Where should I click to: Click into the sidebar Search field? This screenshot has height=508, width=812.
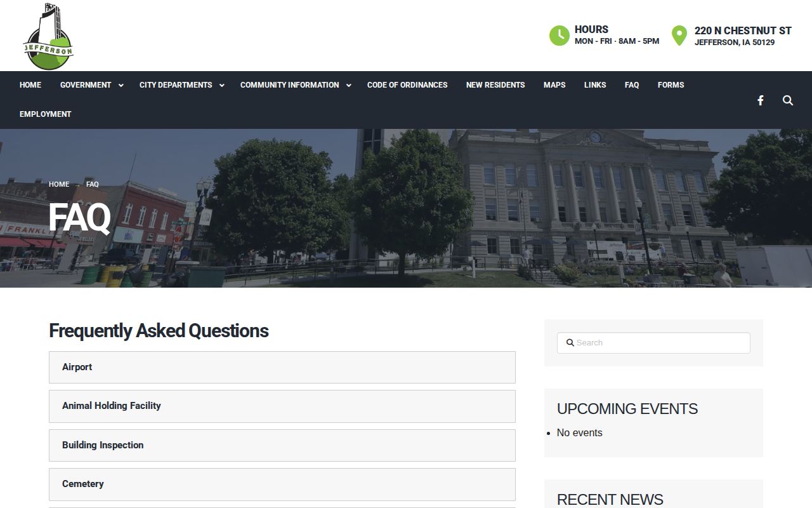click(653, 343)
